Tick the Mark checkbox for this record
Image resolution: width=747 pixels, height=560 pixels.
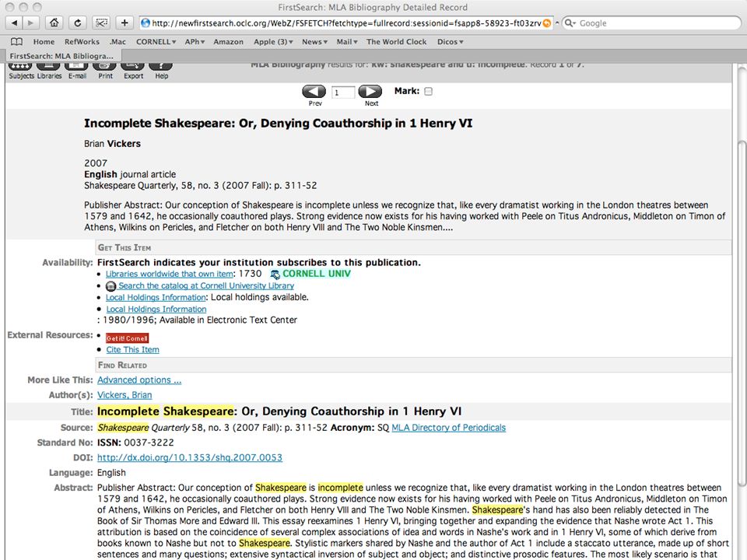(x=428, y=92)
